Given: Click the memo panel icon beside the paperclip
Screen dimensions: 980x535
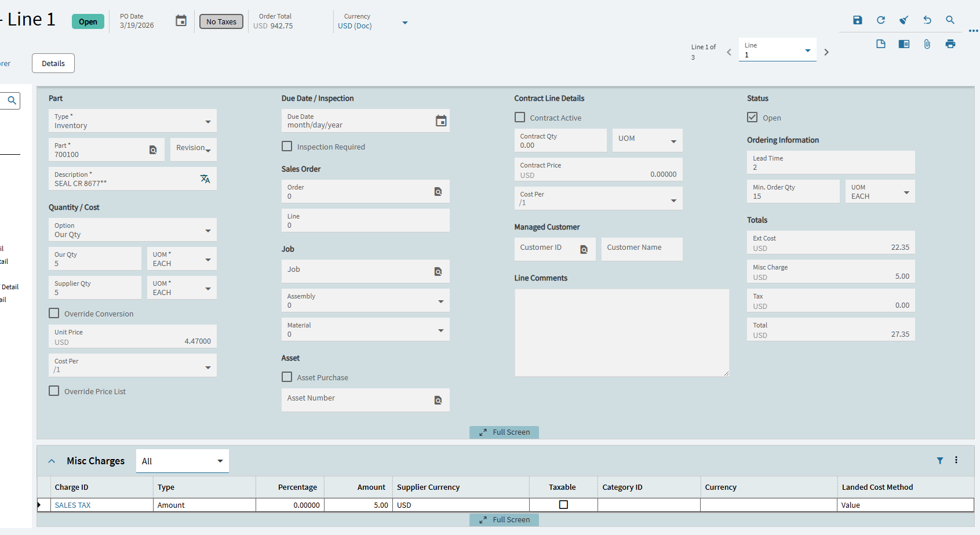Looking at the screenshot, I should (x=904, y=44).
